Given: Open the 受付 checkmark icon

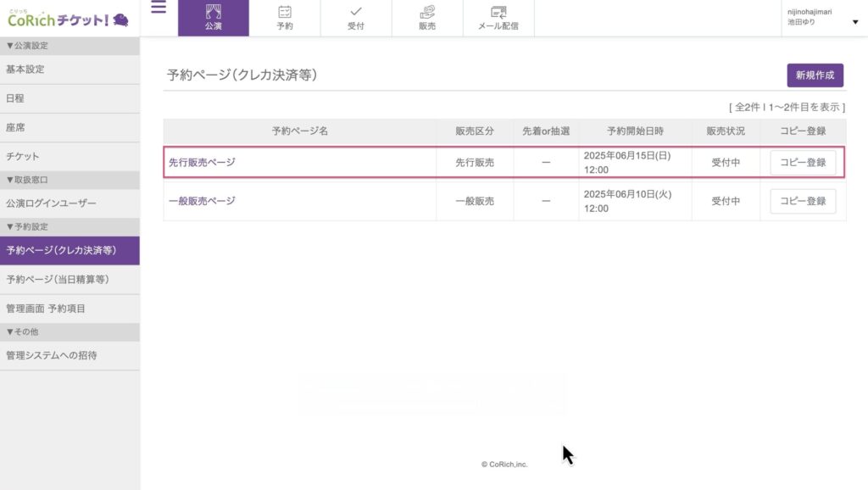Looking at the screenshot, I should (x=356, y=12).
